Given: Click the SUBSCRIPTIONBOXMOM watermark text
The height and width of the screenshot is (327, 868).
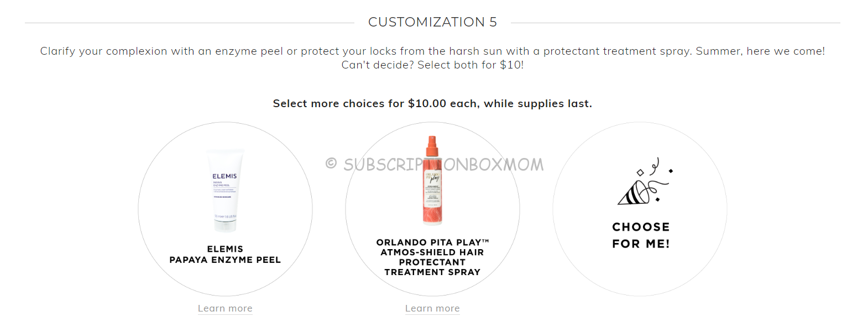Looking at the screenshot, I should point(443,165).
